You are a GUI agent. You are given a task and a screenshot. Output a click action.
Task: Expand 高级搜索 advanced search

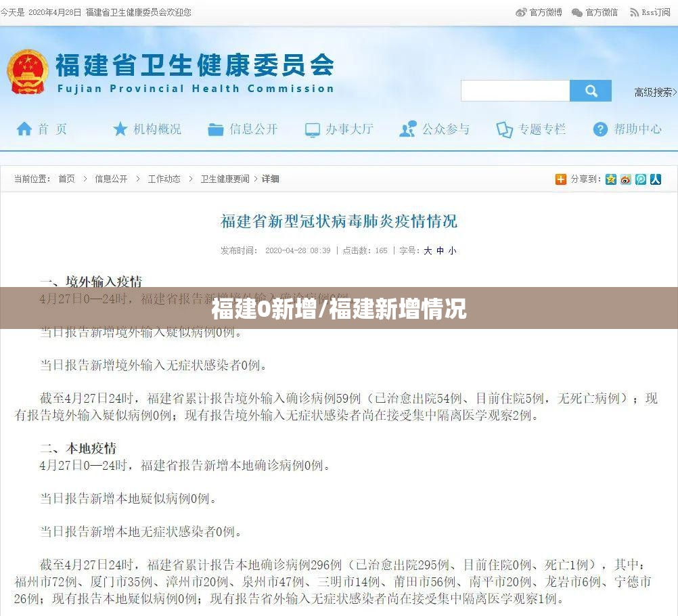click(x=654, y=93)
